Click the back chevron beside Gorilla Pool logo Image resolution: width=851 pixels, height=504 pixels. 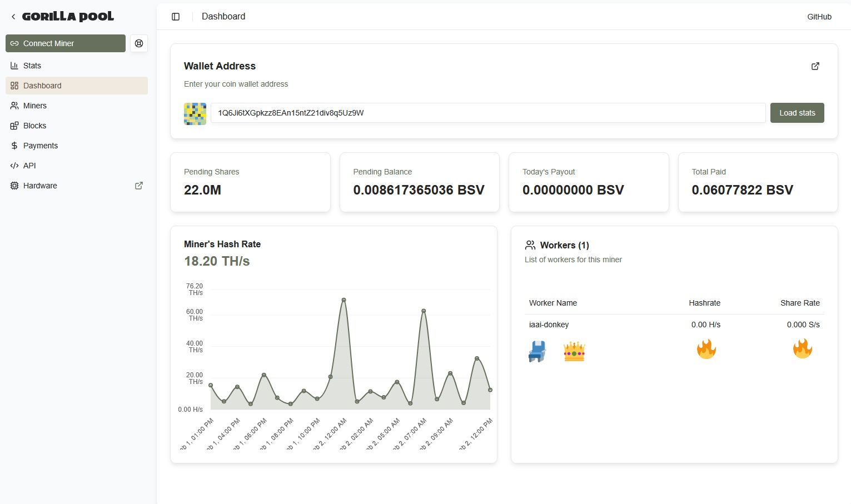pyautogui.click(x=13, y=17)
